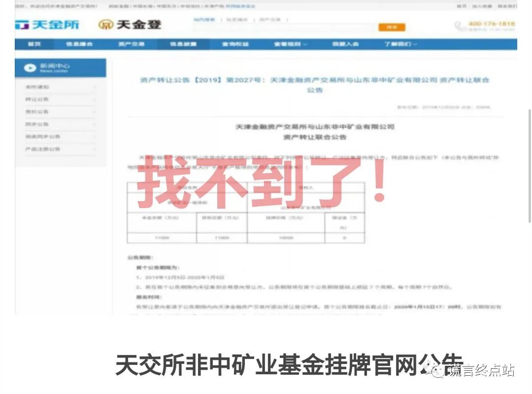The height and width of the screenshot is (394, 532).
Task: Click the 资产转让公告【2019】第2027号 headline
Action: pyautogui.click(x=314, y=85)
